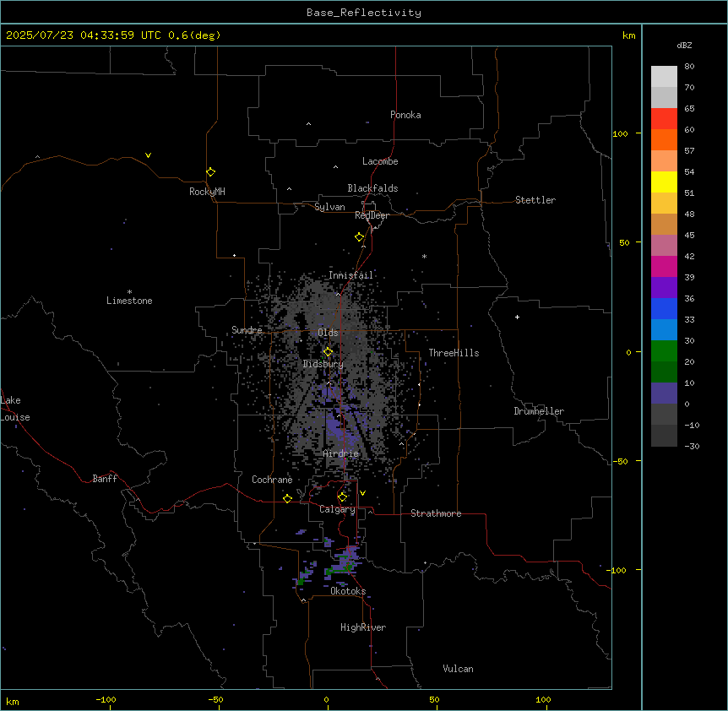Click the yellow diamond radar marker at Didsbury

tap(328, 352)
